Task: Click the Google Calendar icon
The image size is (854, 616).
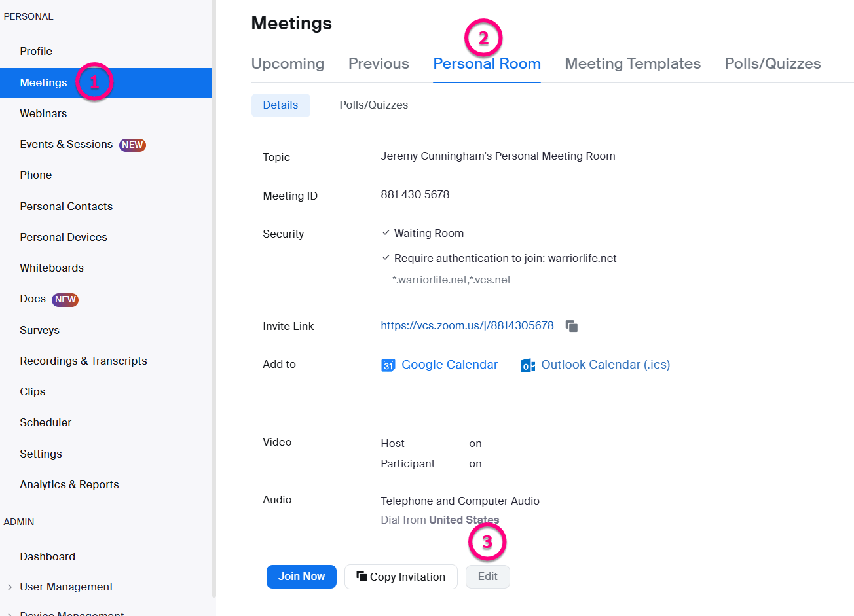Action: tap(388, 365)
